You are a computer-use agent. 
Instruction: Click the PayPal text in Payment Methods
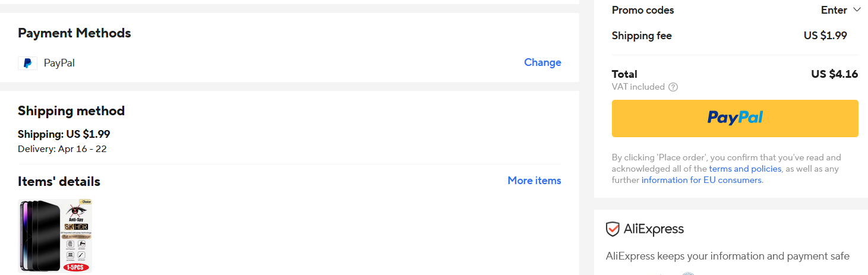point(59,63)
